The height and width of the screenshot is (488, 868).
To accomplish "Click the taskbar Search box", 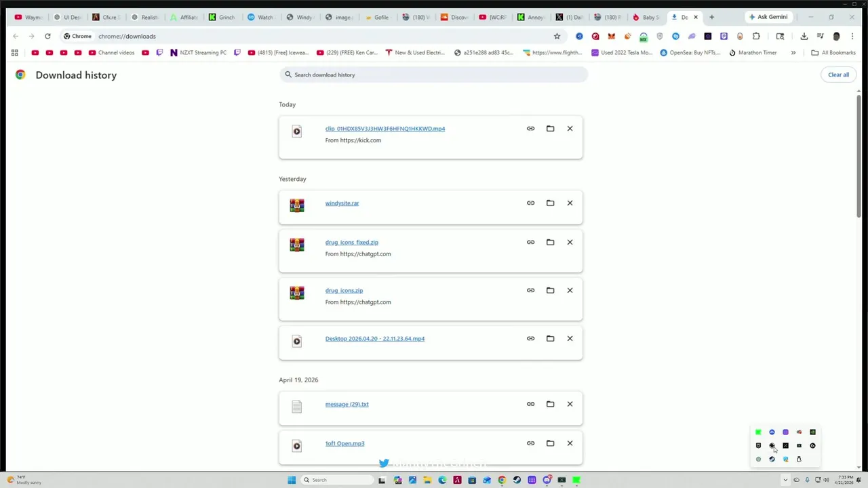I will point(337,480).
